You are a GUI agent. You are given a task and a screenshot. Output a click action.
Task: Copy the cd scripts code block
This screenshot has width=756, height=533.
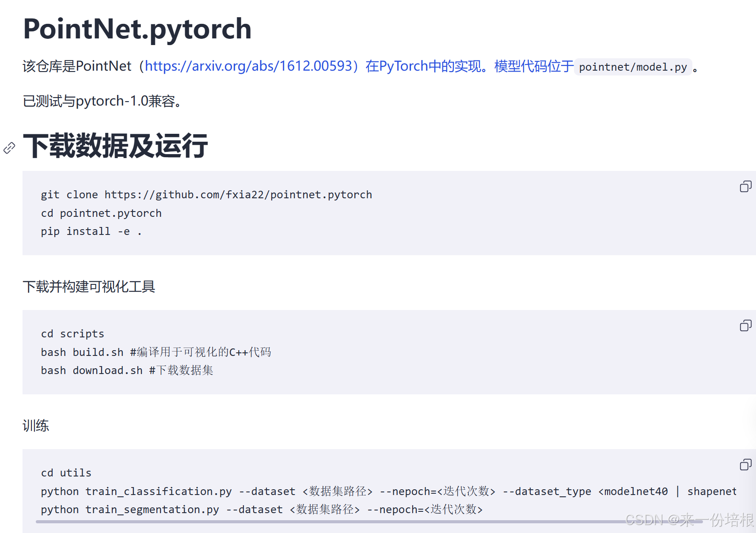click(x=745, y=325)
